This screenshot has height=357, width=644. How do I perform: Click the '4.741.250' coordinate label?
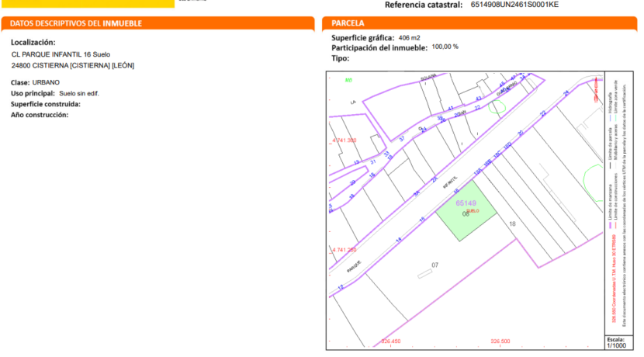345,250
